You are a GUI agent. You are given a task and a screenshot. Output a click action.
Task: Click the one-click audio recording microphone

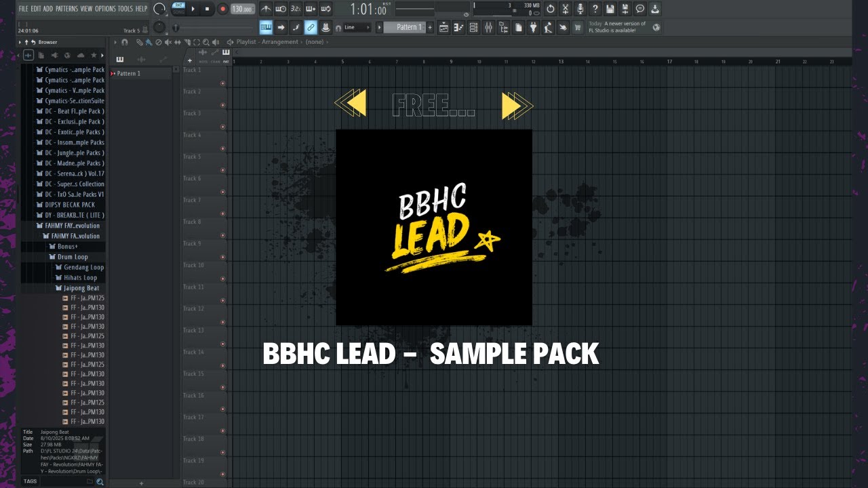[x=580, y=9]
